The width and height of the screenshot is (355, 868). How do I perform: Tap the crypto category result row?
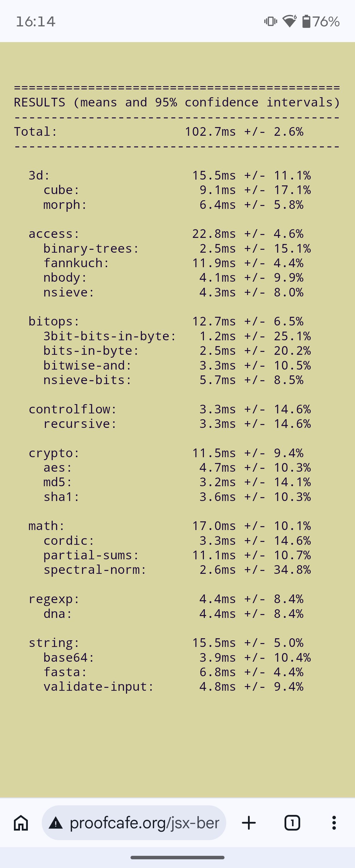pyautogui.click(x=166, y=453)
